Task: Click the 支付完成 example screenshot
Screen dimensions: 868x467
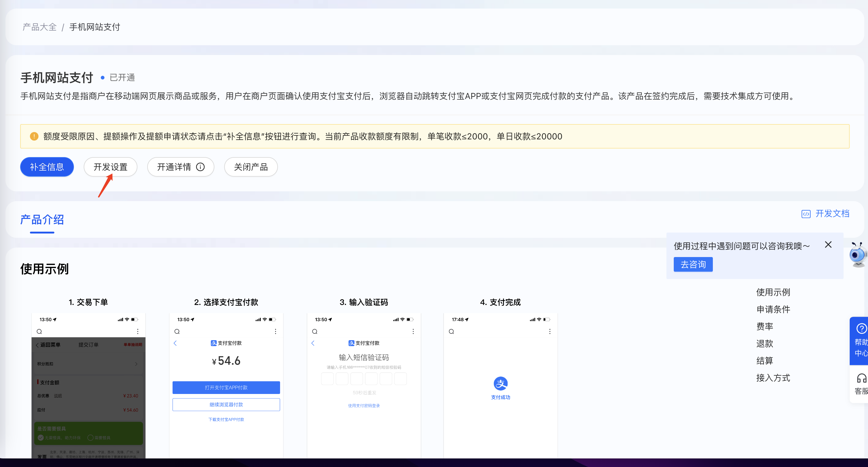Action: point(500,386)
